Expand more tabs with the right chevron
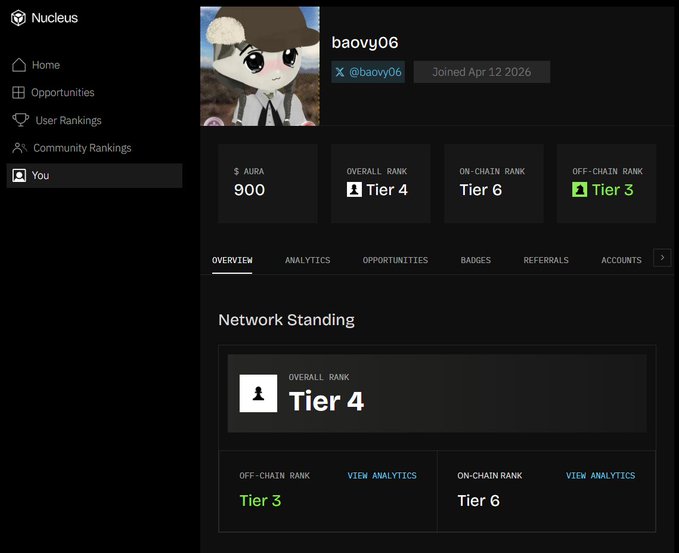This screenshot has width=679, height=553. coord(662,258)
